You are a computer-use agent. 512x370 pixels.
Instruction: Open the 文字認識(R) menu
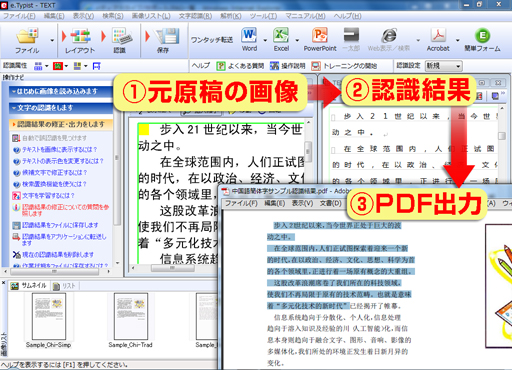(195, 16)
